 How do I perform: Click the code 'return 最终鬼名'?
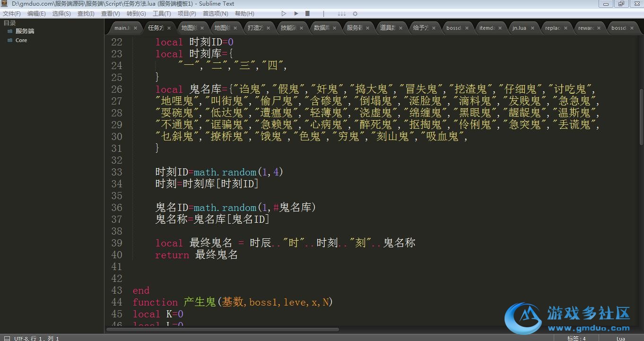tap(196, 255)
